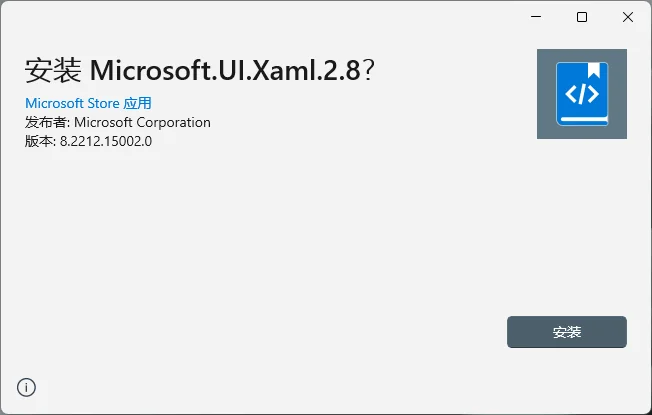
Task: Click the blue code book app logo
Action: [x=582, y=94]
